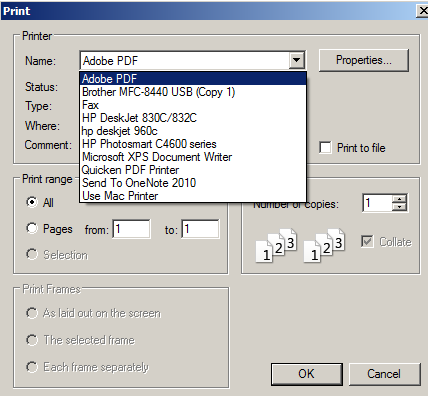428x396 pixels.
Task: Click the pages 'to' field
Action: pyautogui.click(x=200, y=229)
